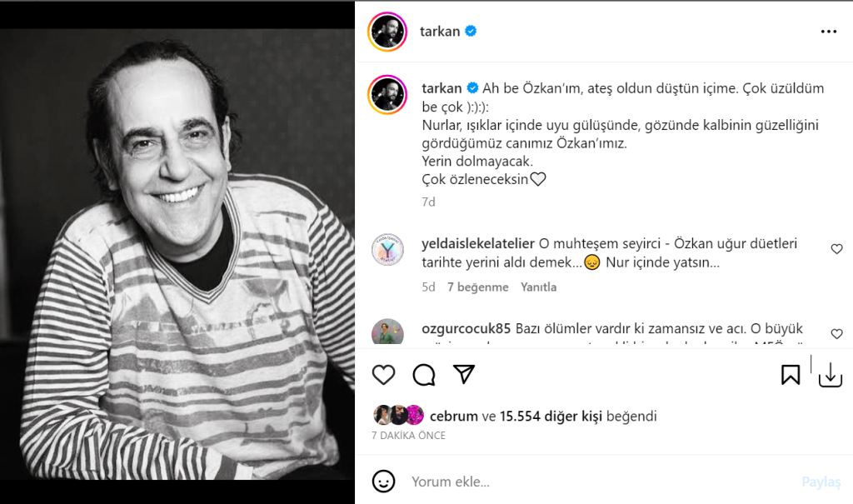View the 7 beğenme likes list

coord(477,287)
